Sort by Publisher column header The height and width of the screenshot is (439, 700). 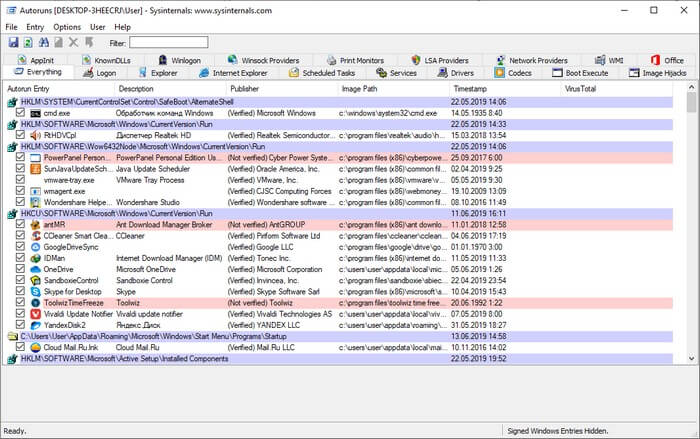click(282, 89)
